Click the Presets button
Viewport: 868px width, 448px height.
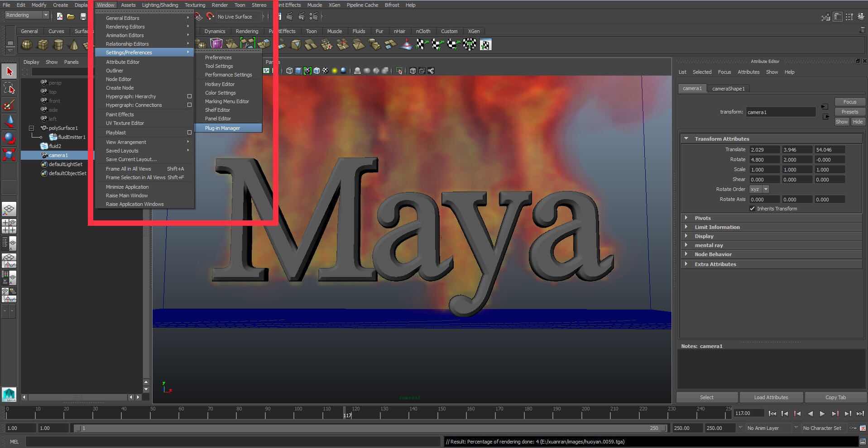(x=850, y=112)
